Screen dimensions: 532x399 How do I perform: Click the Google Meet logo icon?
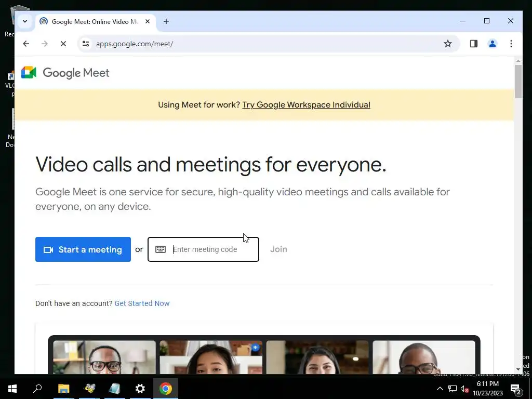coord(29,73)
